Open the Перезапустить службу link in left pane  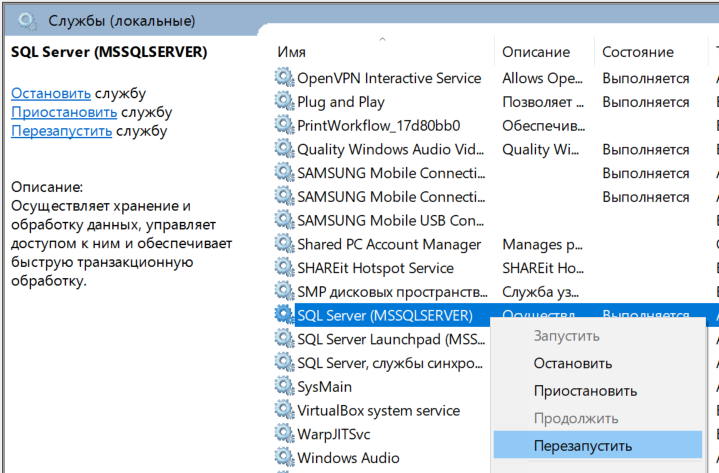tap(61, 131)
